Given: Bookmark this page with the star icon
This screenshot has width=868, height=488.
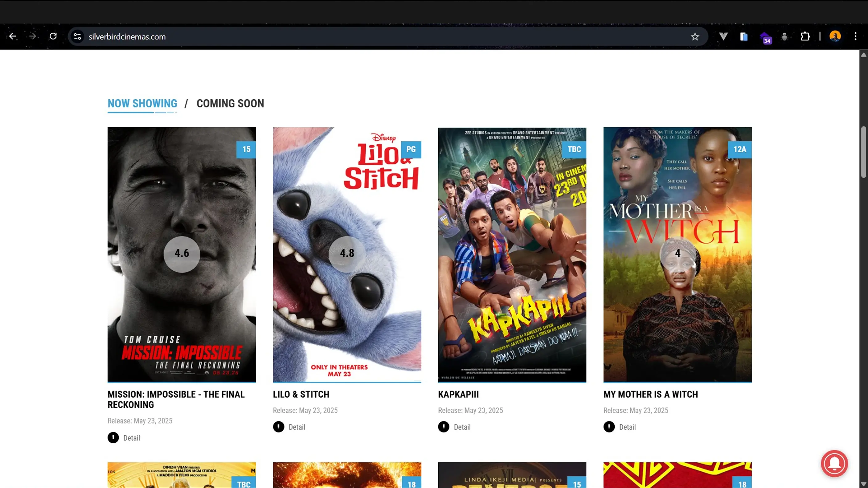Looking at the screenshot, I should click(695, 36).
